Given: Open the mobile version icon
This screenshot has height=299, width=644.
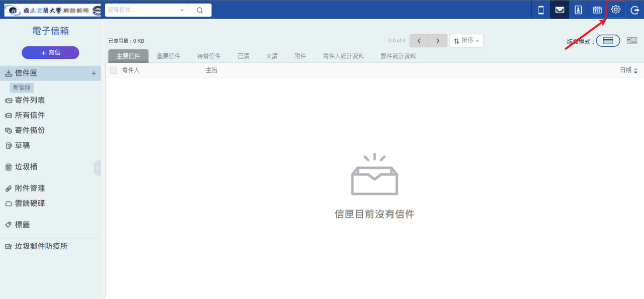Looking at the screenshot, I should point(541,10).
